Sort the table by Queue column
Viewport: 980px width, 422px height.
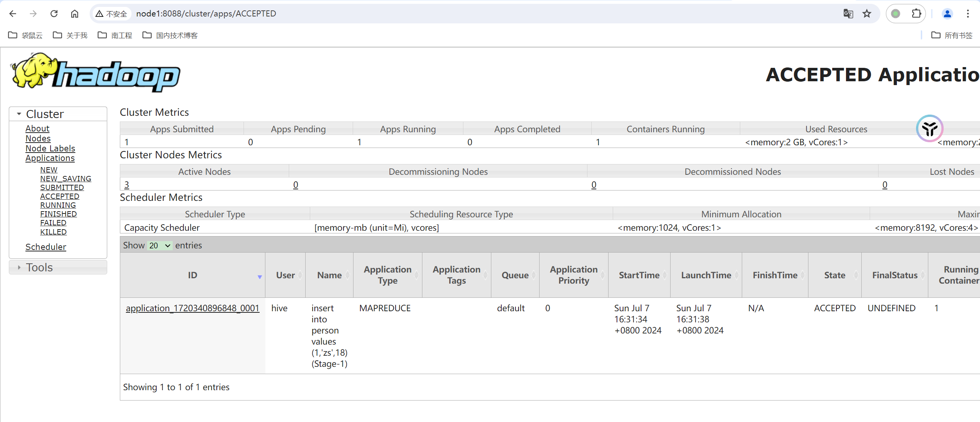tap(515, 275)
